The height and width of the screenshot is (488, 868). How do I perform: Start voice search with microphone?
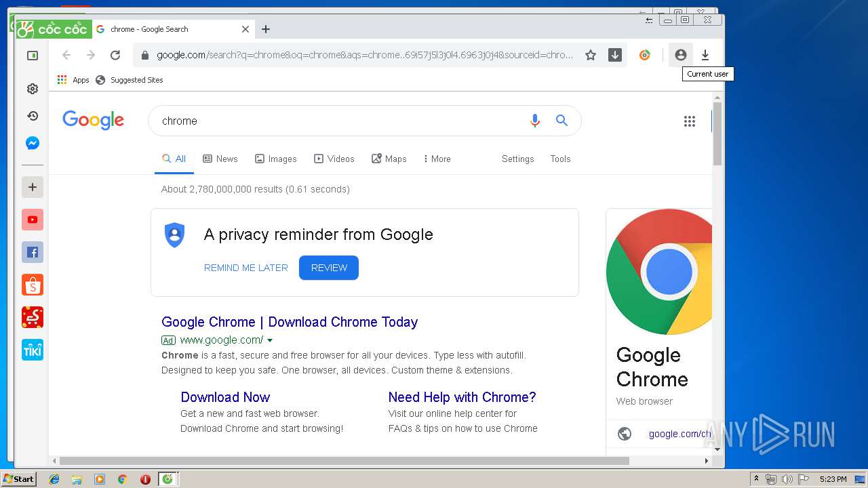pyautogui.click(x=535, y=121)
